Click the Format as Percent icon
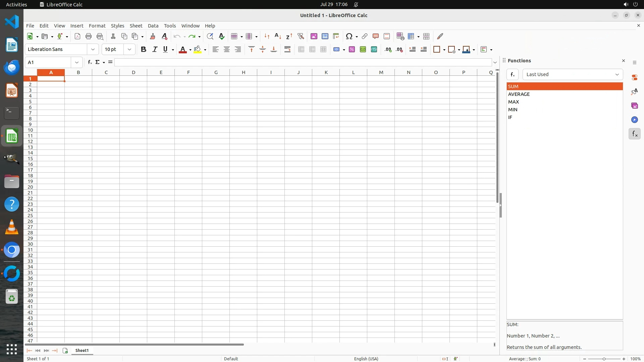Viewport: 644px width, 362px height. tap(352, 50)
